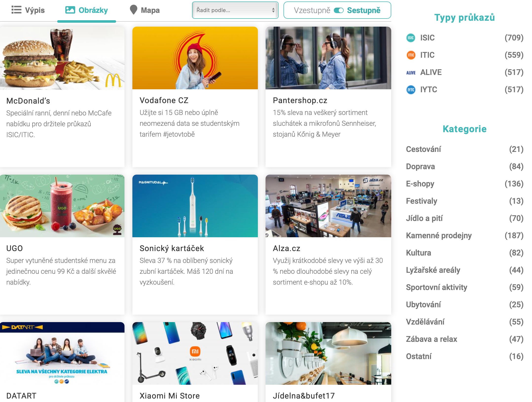This screenshot has width=532, height=402.
Task: Click the Výpis list view icon
Action: click(x=16, y=10)
